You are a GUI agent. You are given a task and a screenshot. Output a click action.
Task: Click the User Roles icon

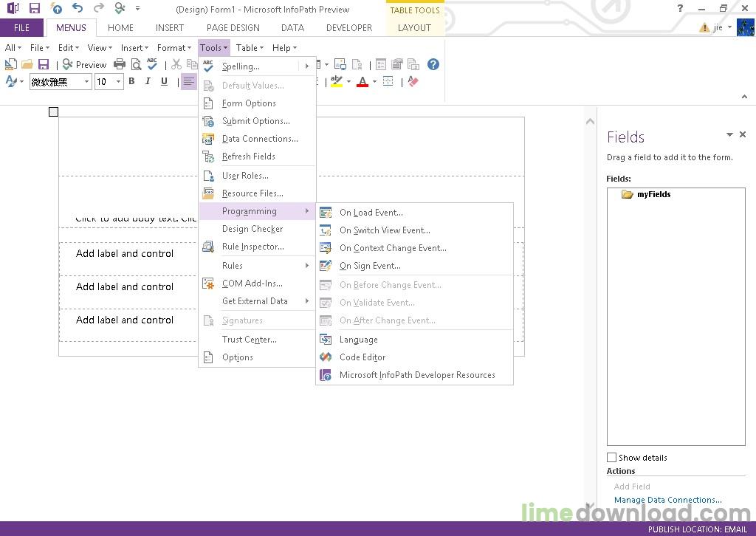pyautogui.click(x=208, y=176)
